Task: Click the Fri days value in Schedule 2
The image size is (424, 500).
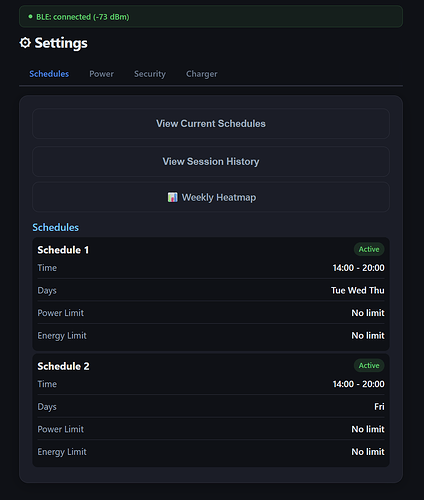Action: tap(379, 407)
